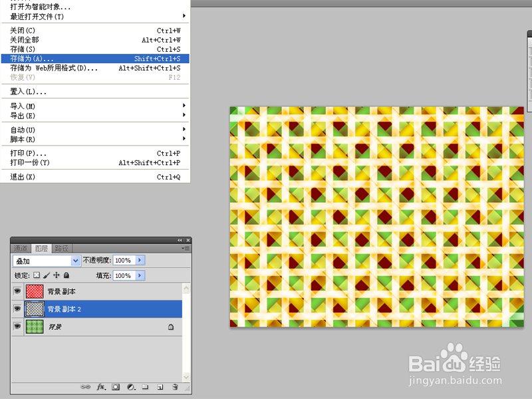Screen dimensions: 532x399
Task: Click the lock icon on 背景 layer
Action: pos(171,327)
